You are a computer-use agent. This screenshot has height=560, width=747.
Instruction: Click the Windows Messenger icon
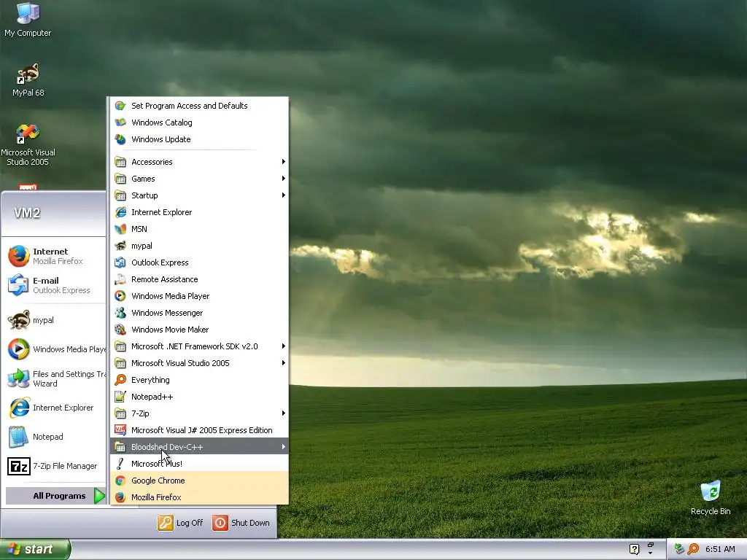click(x=120, y=313)
